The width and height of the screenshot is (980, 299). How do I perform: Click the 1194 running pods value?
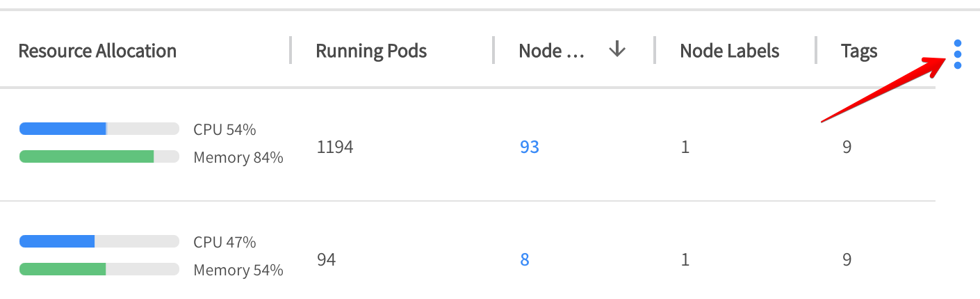334,147
